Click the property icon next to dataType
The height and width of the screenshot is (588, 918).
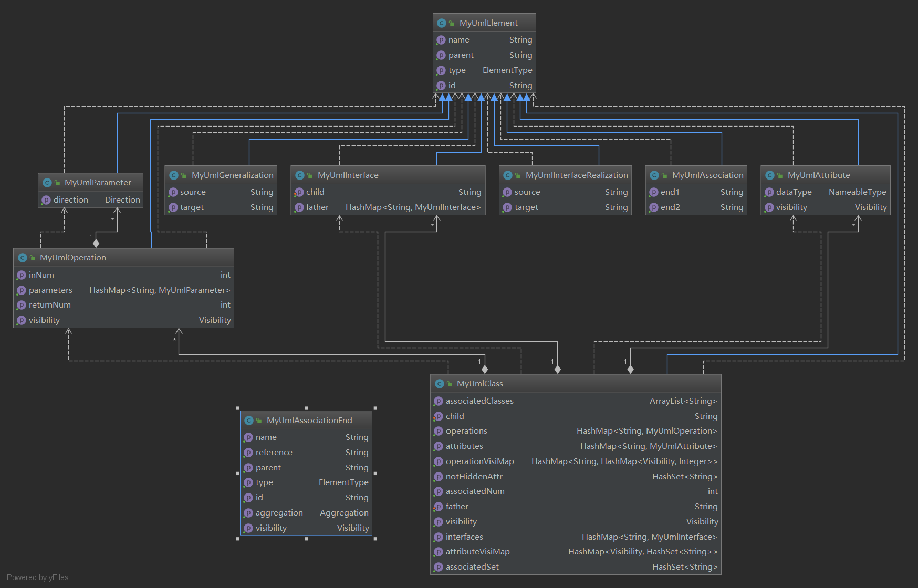click(769, 192)
